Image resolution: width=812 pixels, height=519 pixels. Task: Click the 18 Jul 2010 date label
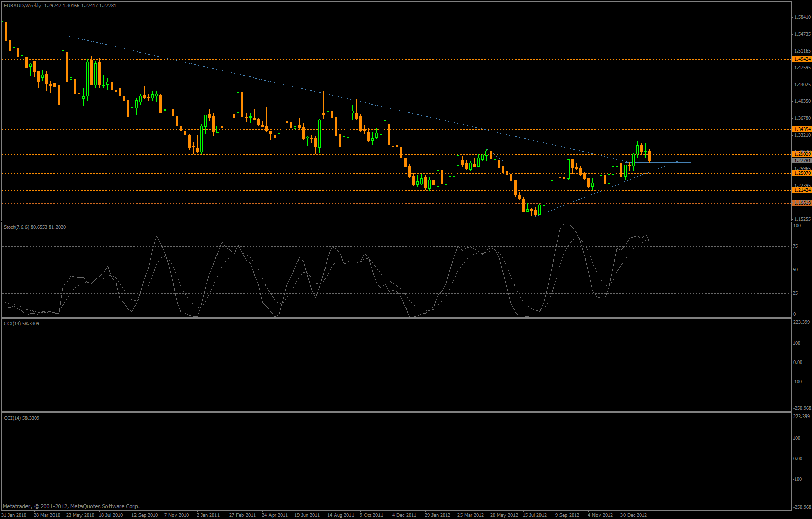coord(111,515)
